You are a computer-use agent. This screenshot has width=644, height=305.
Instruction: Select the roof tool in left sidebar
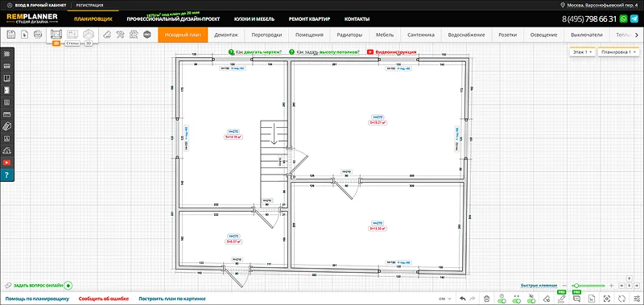coord(7,150)
